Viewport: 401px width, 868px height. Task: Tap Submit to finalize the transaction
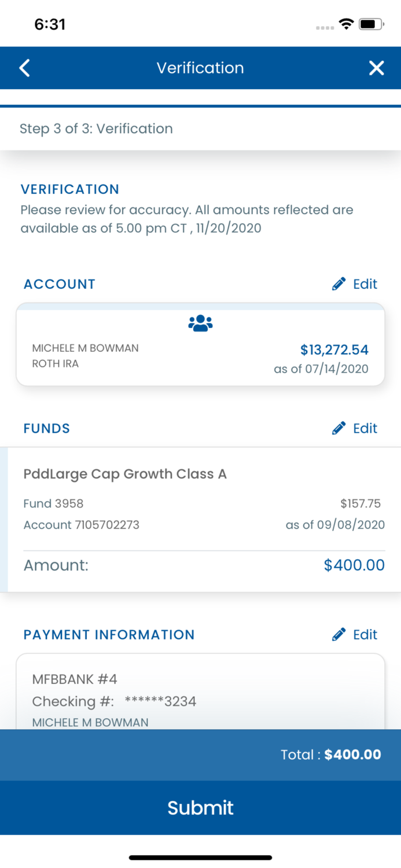click(x=200, y=808)
